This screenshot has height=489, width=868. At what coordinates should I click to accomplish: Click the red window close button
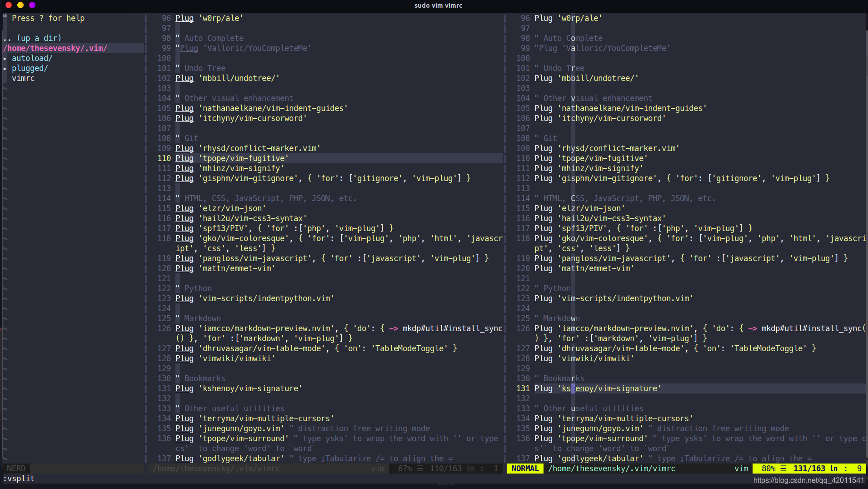8,5
